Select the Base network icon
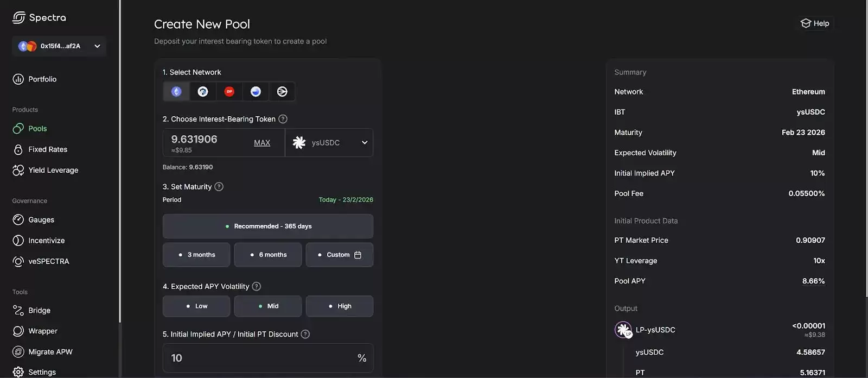The height and width of the screenshot is (378, 868). [x=256, y=92]
